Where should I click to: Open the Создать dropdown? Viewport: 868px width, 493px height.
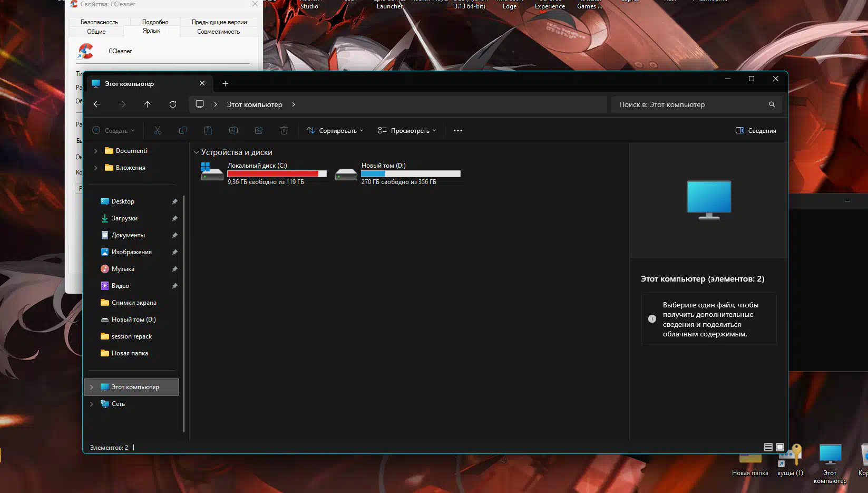113,130
